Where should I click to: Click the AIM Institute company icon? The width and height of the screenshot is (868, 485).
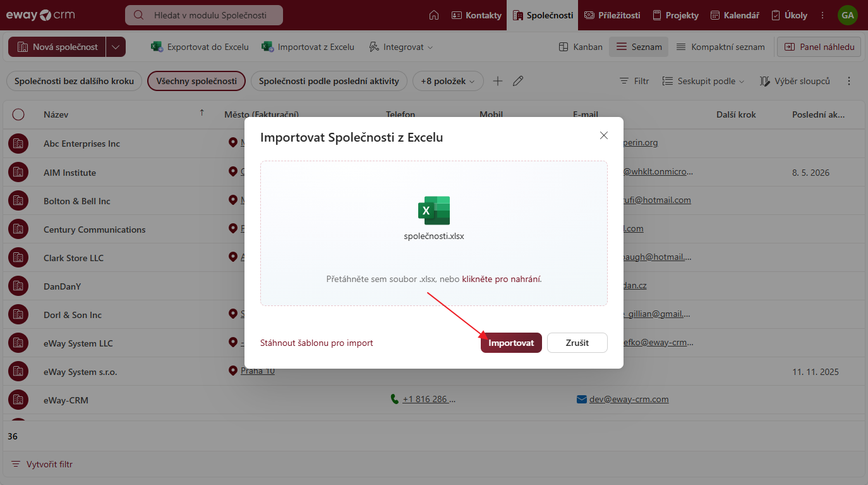18,172
